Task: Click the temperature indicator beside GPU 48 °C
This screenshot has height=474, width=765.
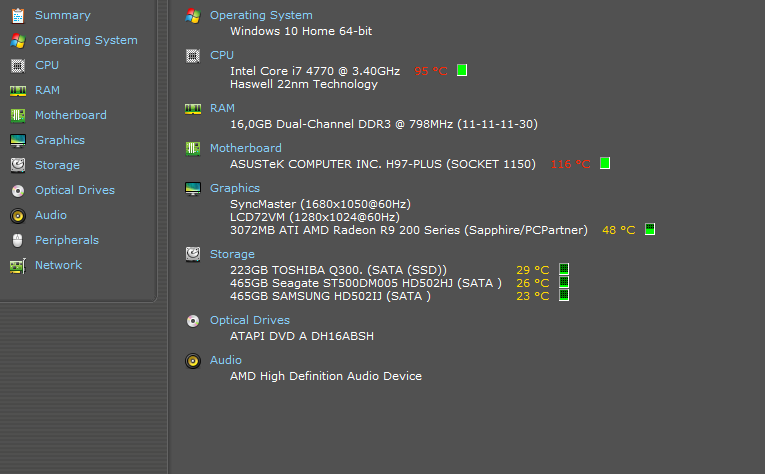Action: 650,229
